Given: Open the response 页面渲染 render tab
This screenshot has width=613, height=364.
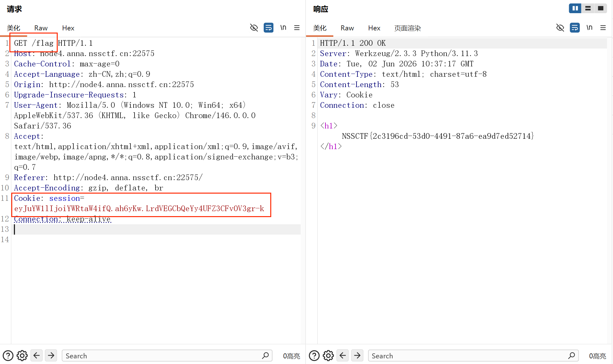Looking at the screenshot, I should click(x=407, y=28).
